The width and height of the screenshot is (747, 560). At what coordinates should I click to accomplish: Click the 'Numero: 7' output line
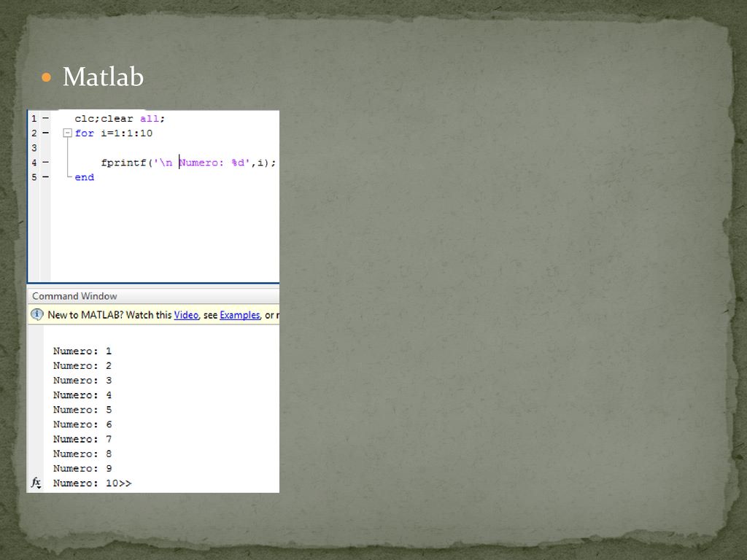(82, 439)
